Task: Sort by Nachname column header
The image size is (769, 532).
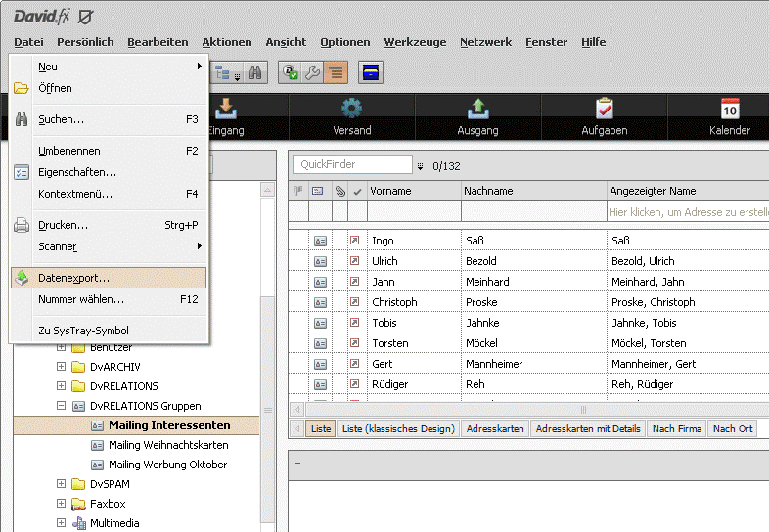Action: [x=534, y=191]
